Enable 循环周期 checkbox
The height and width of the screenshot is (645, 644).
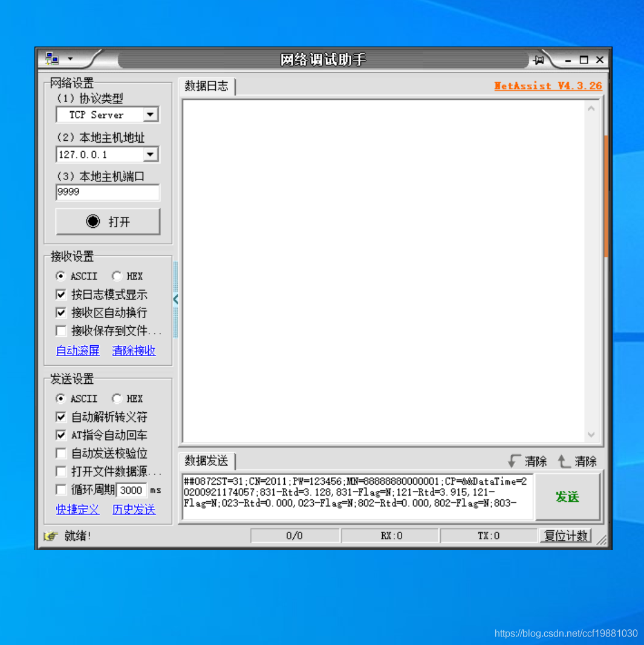61,490
